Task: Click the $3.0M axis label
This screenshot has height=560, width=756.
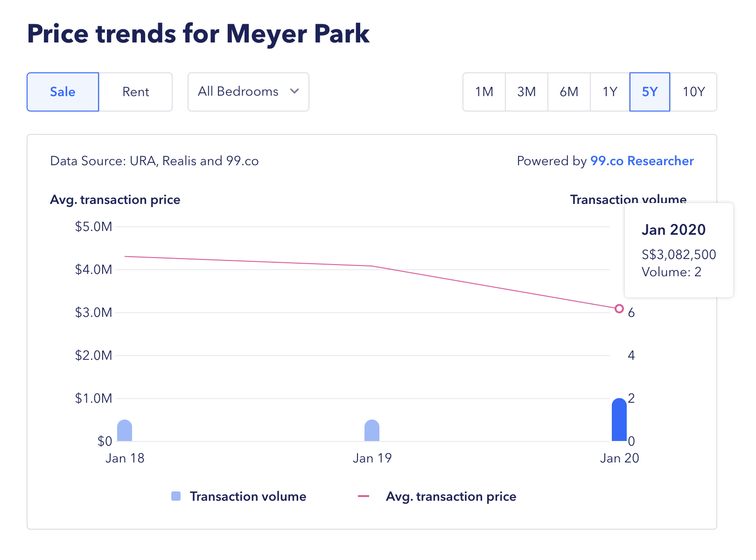Action: [93, 313]
